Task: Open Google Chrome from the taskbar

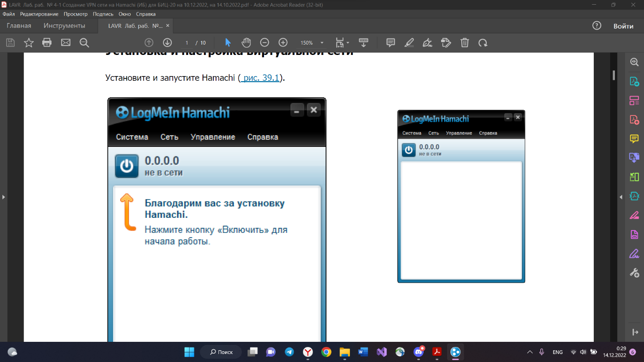Action: [x=326, y=352]
